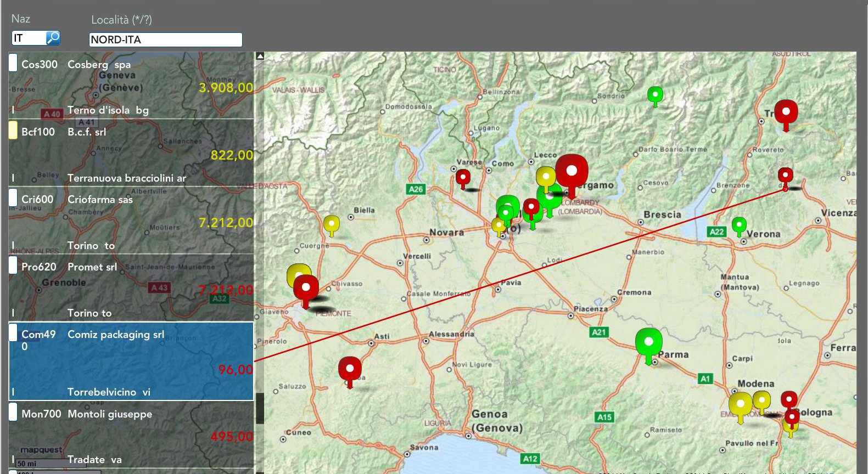The width and height of the screenshot is (868, 474).
Task: Select the B.c.f. srl customer row
Action: 131,153
